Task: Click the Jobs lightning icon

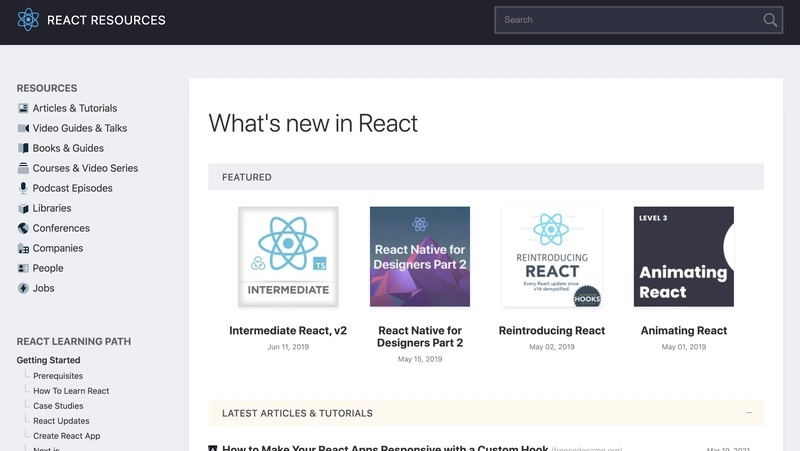Action: 23,288
